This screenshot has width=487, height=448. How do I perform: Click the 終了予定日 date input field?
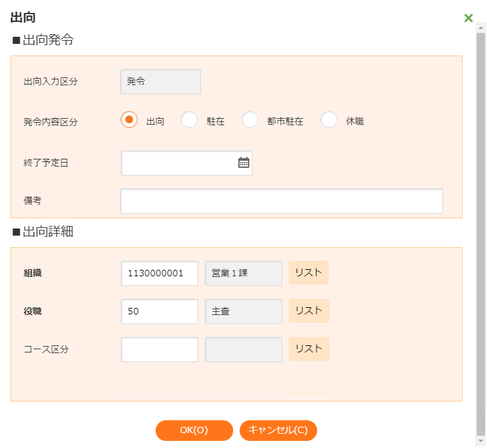(178, 163)
